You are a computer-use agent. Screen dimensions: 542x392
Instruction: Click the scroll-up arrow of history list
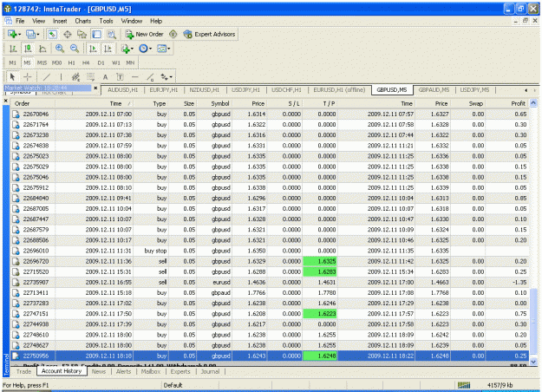[533, 103]
